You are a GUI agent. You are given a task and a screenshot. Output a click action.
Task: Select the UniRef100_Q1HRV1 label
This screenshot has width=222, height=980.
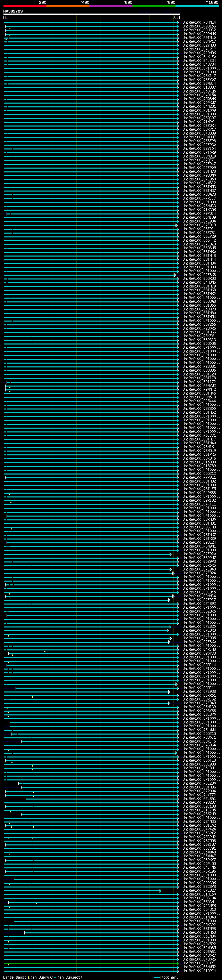click(x=199, y=122)
